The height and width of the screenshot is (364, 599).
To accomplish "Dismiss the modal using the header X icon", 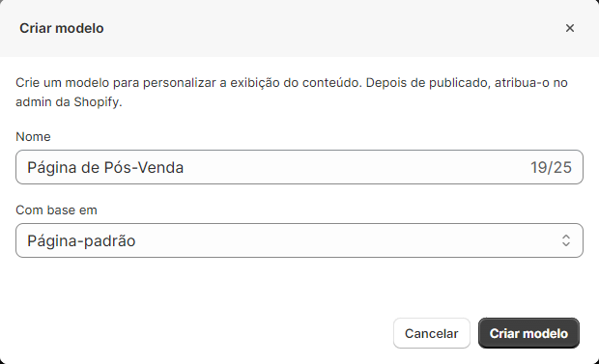I will [x=570, y=28].
